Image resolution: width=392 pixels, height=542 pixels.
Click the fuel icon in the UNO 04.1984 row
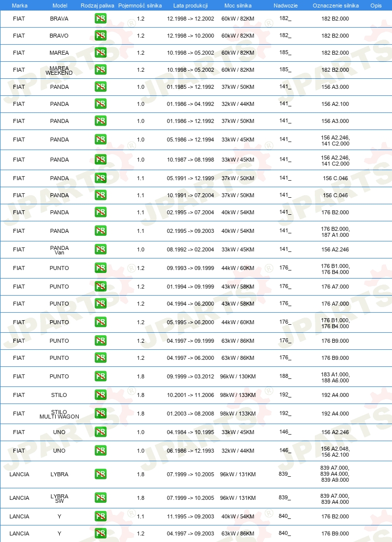tap(100, 432)
